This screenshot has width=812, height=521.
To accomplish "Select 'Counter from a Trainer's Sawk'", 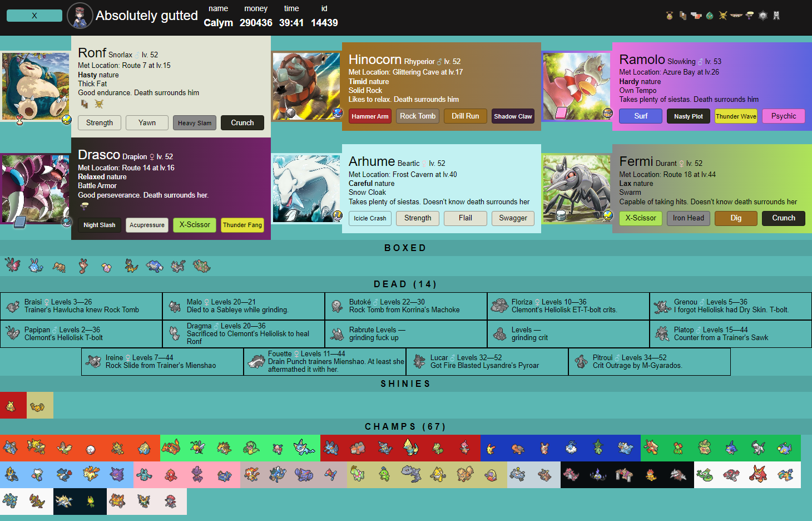I will coord(721,338).
